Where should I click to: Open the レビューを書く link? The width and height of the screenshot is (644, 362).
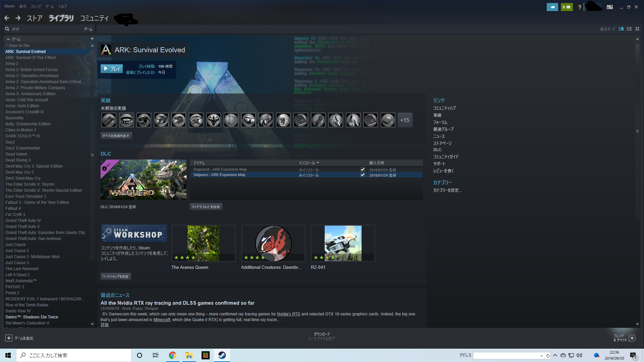[443, 171]
